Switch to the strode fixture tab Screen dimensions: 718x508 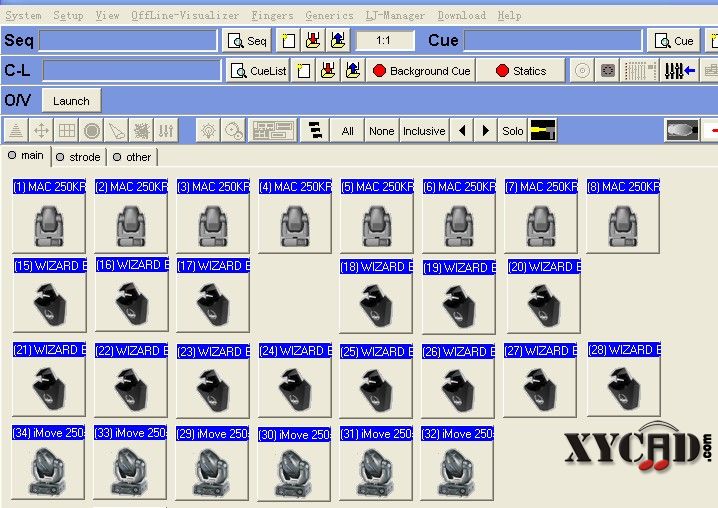pyautogui.click(x=78, y=157)
